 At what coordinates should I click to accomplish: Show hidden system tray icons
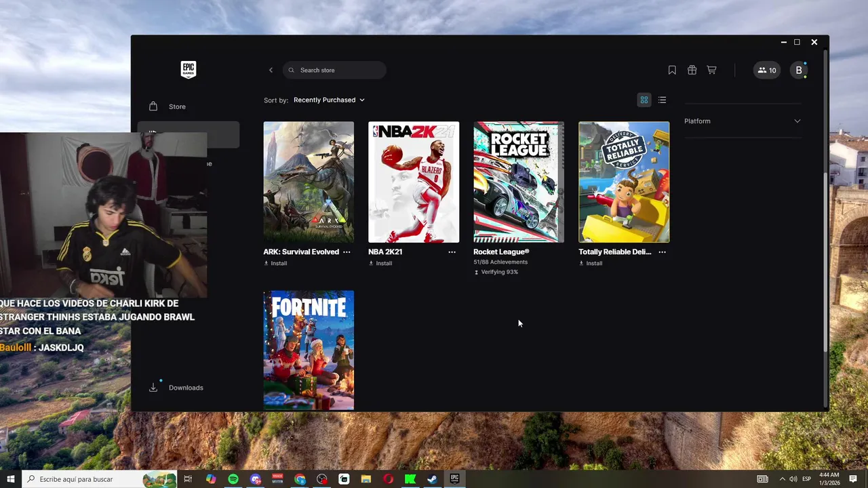tap(782, 479)
